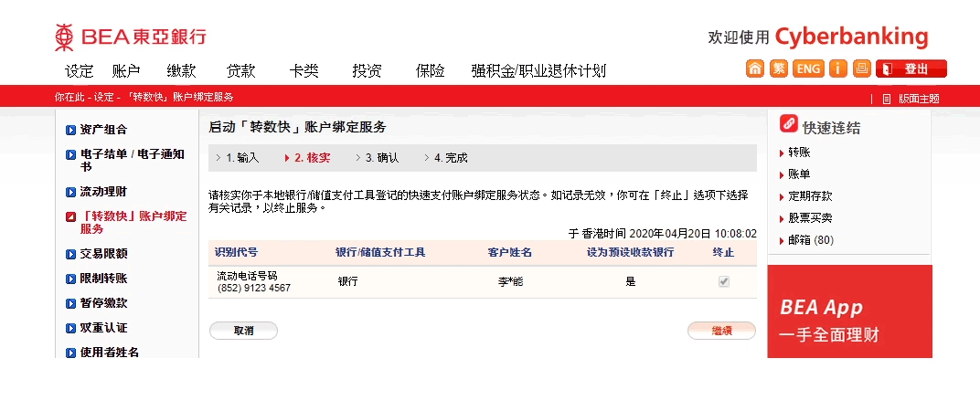Open the orange document icon beside info
This screenshot has height=411, width=980.
[861, 68]
